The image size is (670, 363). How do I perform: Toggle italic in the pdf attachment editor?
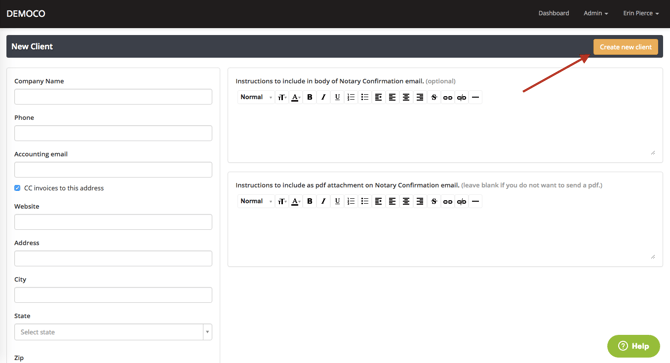[323, 201]
